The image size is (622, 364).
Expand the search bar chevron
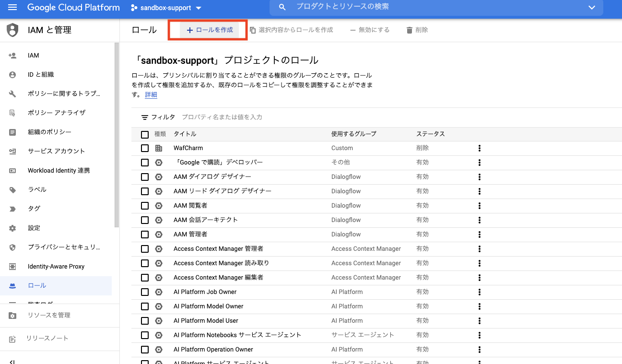point(591,7)
